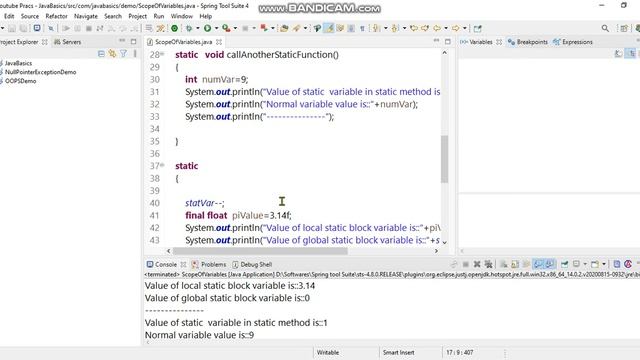Open the Project menu
Image resolution: width=640 pixels, height=360 pixels.
point(138,16)
